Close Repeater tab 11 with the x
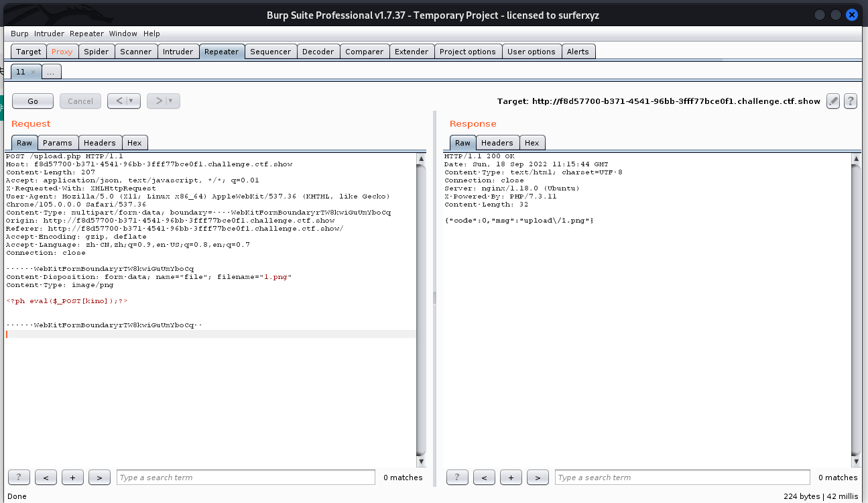868x503 pixels. coord(34,71)
